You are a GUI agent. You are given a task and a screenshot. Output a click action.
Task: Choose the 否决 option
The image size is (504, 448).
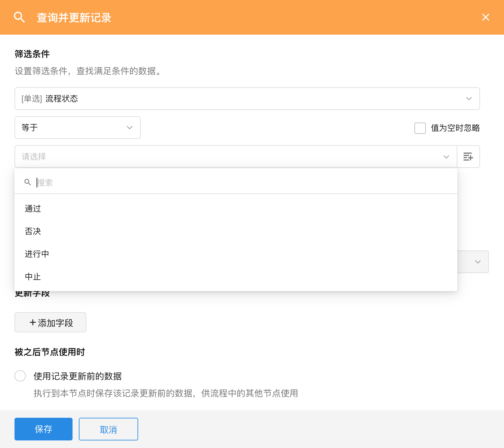tap(33, 231)
